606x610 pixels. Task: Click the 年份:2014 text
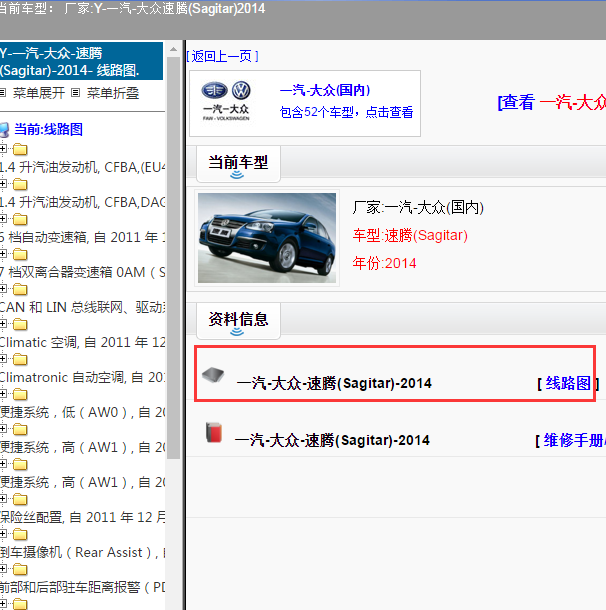[384, 263]
